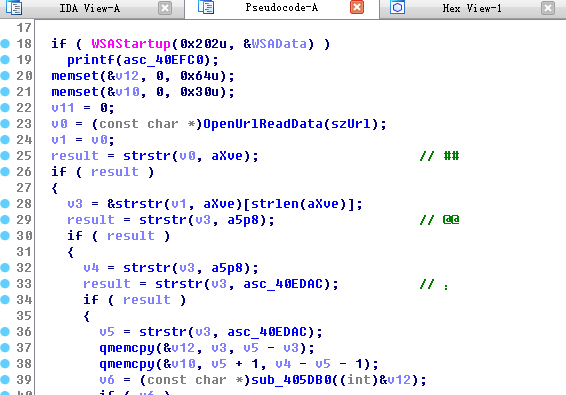Select variable v6 on line 39
Image resolution: width=566 pixels, height=395 pixels.
click(x=107, y=380)
